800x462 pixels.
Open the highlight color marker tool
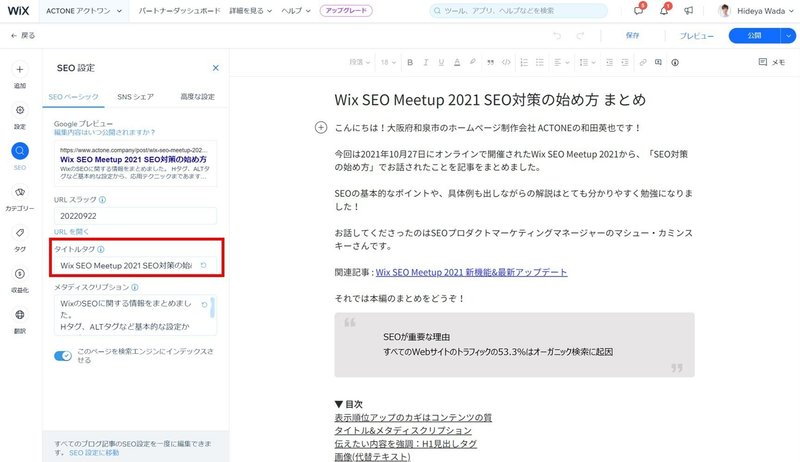(x=473, y=62)
